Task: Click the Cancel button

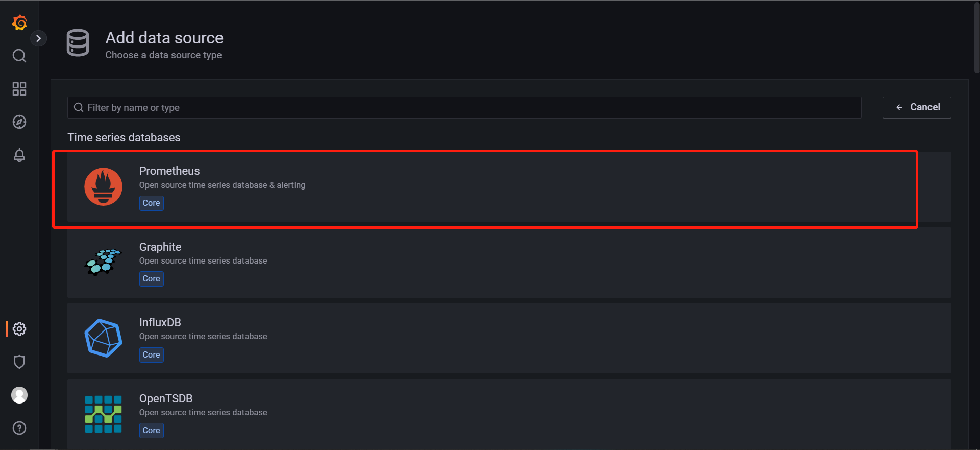Action: 917,107
